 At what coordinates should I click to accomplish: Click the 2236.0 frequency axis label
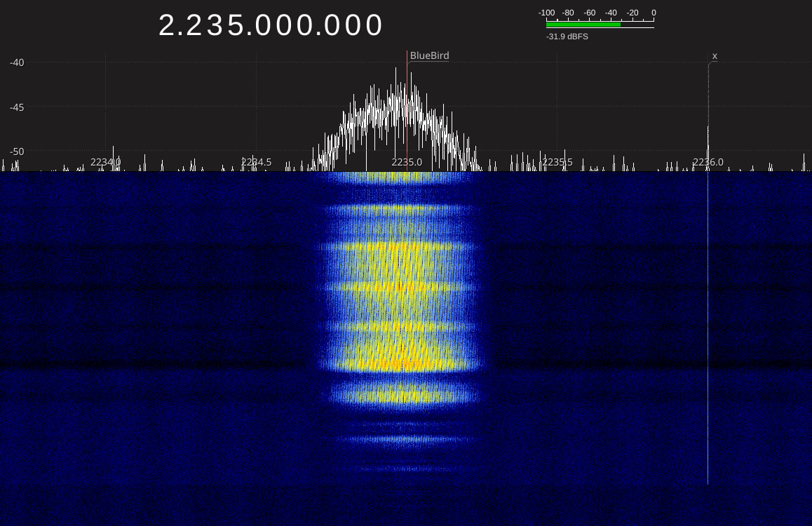pyautogui.click(x=708, y=162)
